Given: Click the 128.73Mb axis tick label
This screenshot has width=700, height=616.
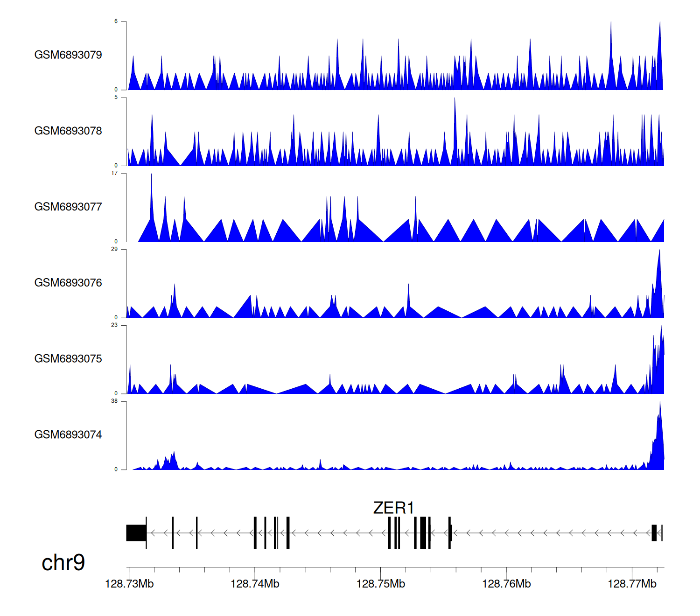Looking at the screenshot, I should (x=129, y=584).
